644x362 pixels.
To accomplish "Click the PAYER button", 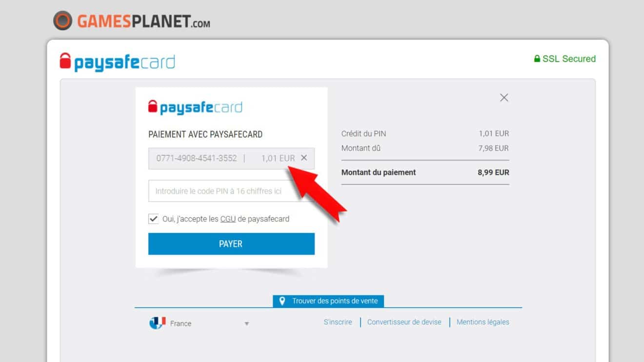I will click(x=231, y=244).
